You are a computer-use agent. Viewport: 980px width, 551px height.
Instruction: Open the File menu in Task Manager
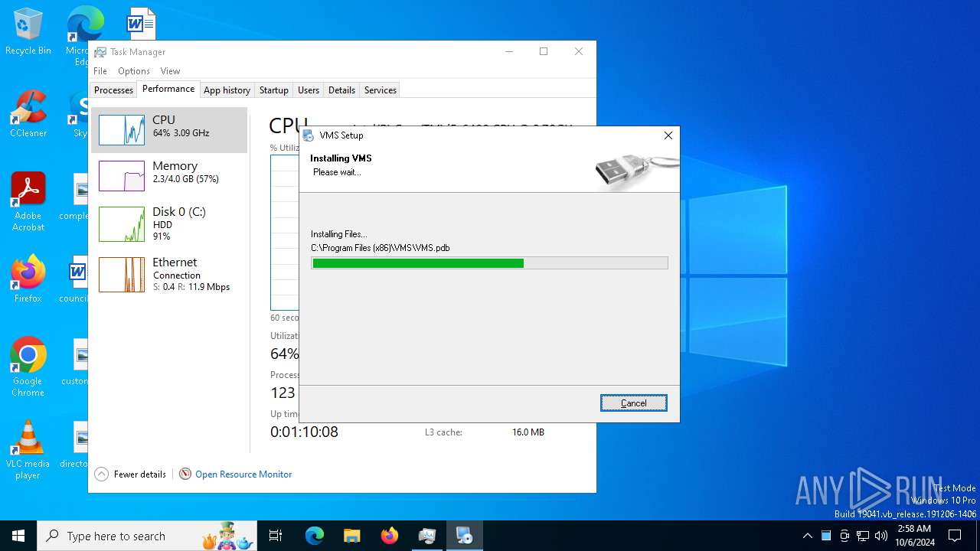(100, 71)
